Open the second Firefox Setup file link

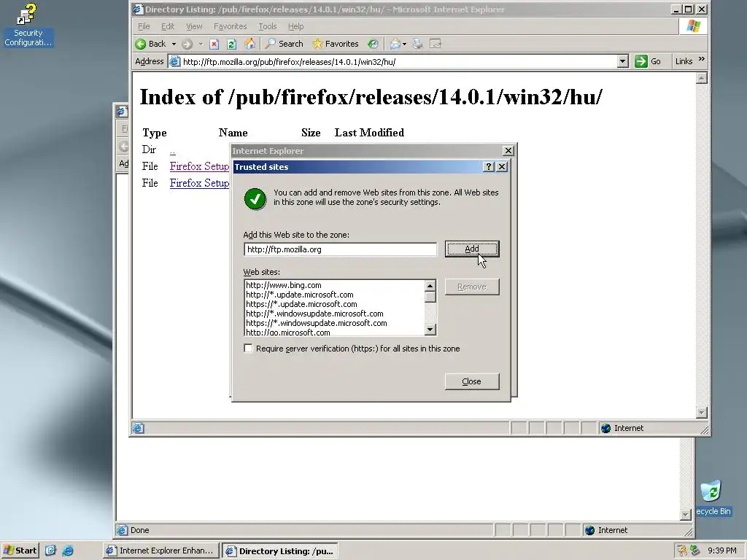[199, 183]
